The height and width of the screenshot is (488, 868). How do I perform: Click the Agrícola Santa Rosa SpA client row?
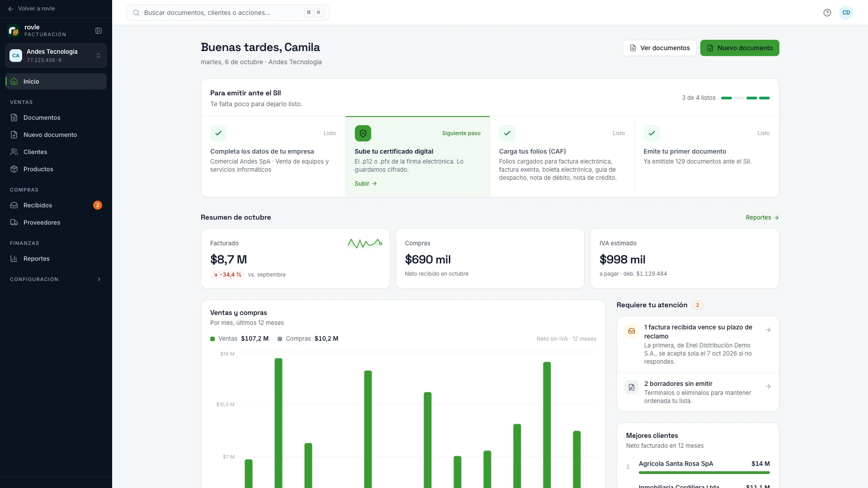tap(698, 467)
